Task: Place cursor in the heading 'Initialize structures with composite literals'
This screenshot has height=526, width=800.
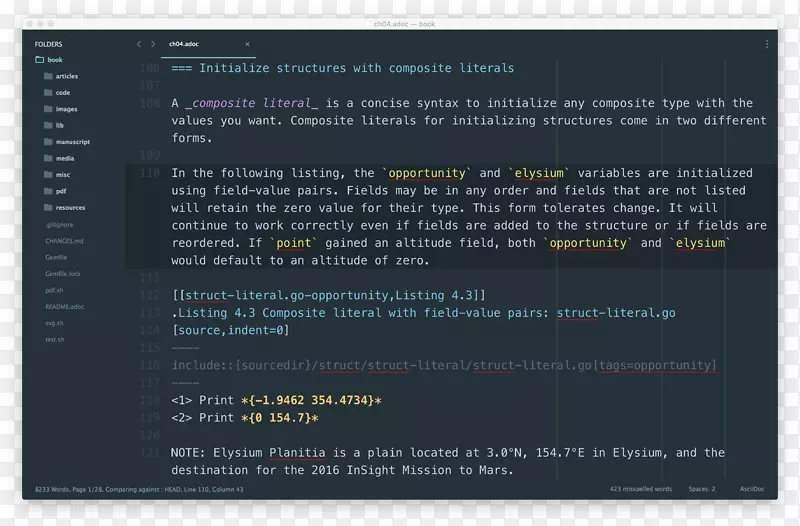Action: (357, 68)
